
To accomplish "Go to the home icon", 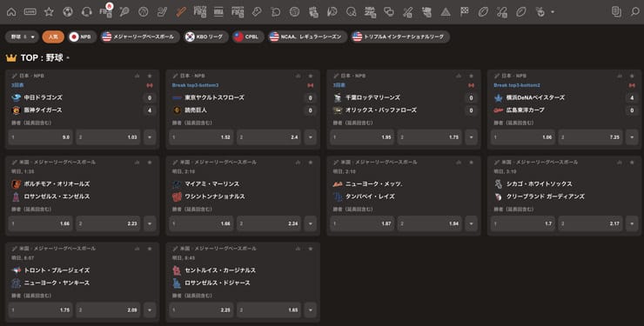I will (11, 12).
